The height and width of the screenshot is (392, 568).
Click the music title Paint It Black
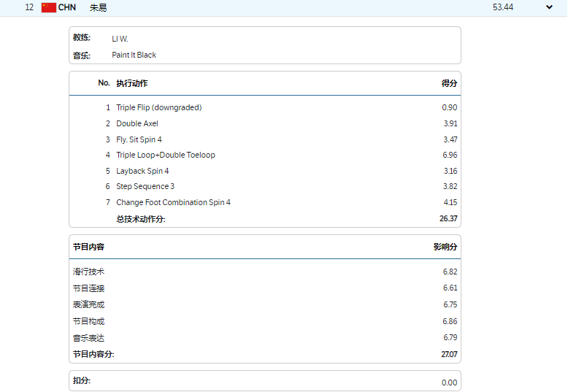(x=134, y=55)
